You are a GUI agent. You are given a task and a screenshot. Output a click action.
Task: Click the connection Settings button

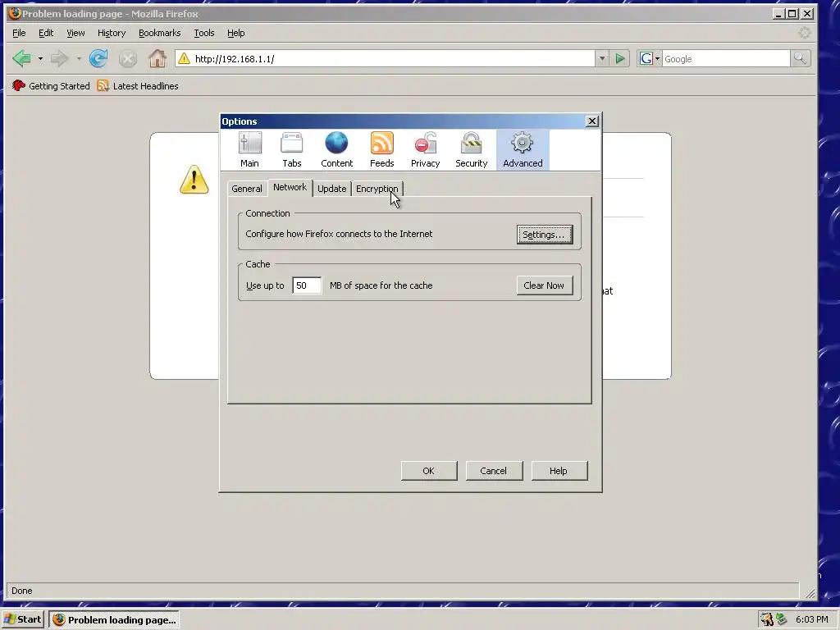545,235
